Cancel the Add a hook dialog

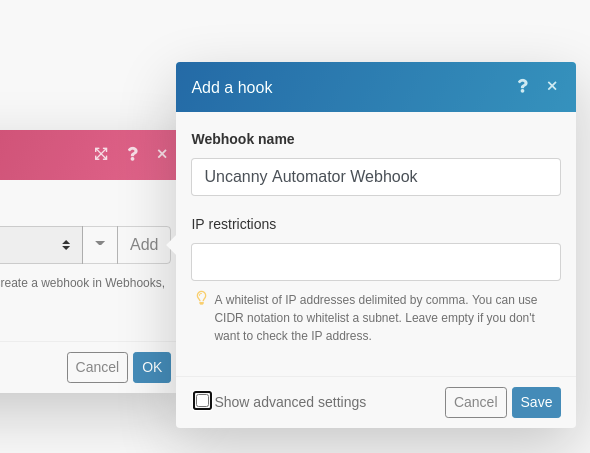pos(476,402)
